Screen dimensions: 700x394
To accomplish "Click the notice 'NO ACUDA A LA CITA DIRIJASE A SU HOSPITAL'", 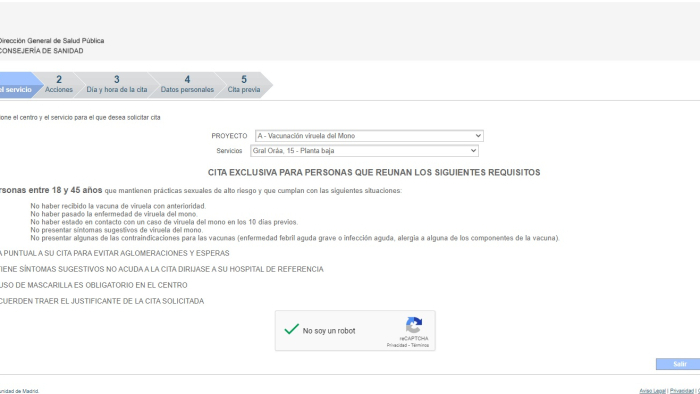I will coord(161,269).
